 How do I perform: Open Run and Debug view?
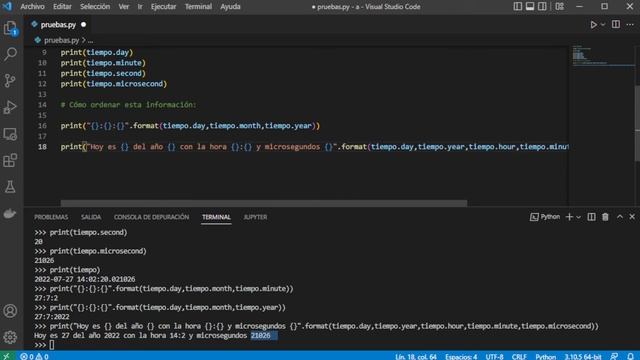[x=10, y=107]
